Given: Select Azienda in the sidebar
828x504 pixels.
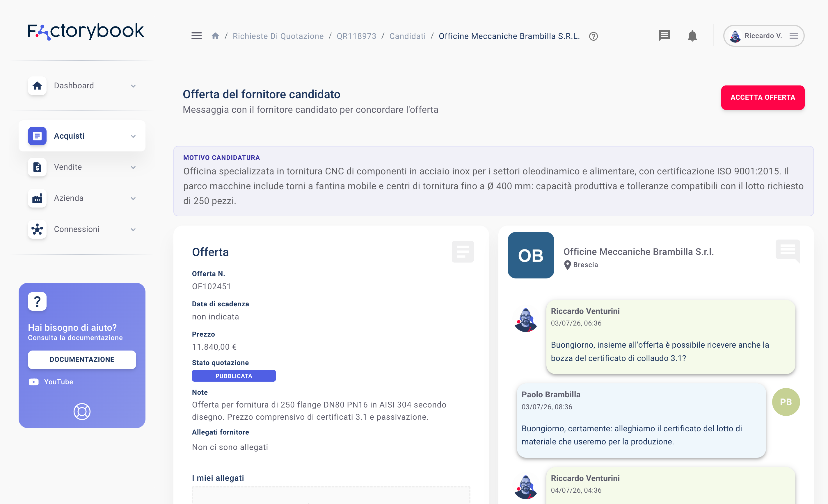Looking at the screenshot, I should coord(82,199).
